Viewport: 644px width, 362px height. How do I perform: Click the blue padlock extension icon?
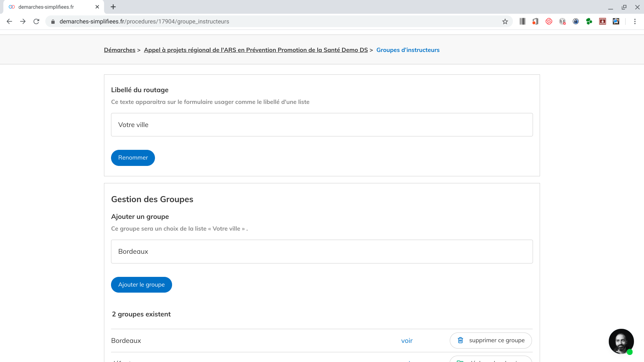tap(576, 21)
